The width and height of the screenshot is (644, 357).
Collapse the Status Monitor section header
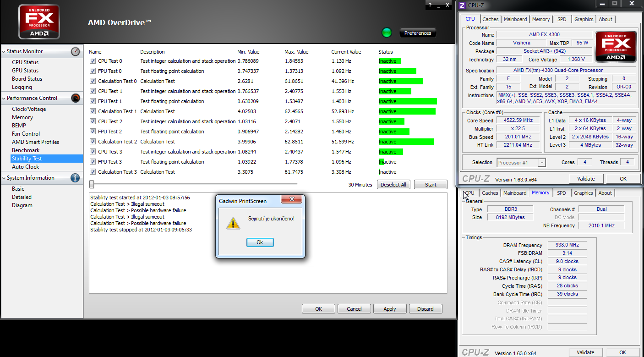42,51
